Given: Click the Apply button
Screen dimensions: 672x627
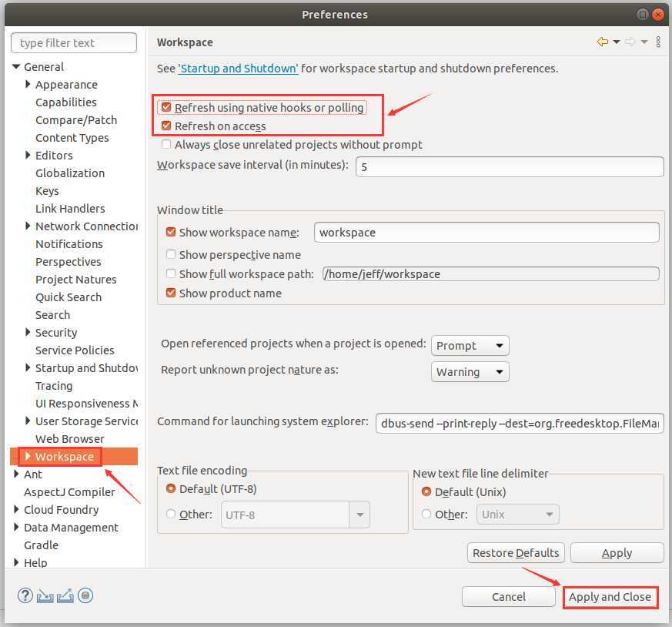Looking at the screenshot, I should [x=617, y=553].
